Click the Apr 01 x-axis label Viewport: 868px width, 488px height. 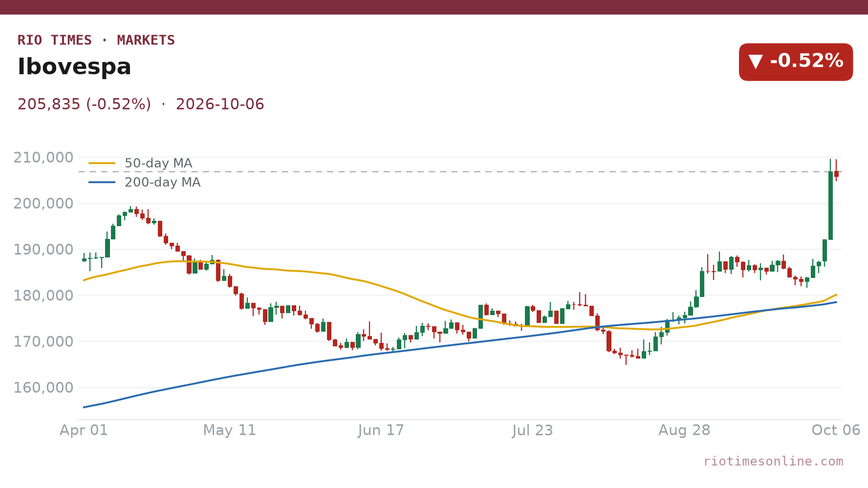(x=84, y=430)
